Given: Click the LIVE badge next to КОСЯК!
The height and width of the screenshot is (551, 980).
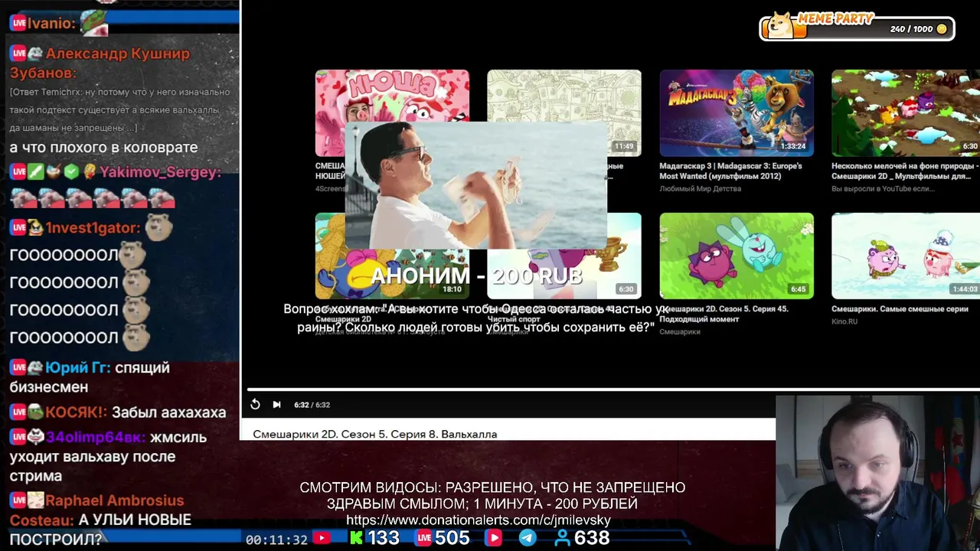Looking at the screenshot, I should click(18, 412).
